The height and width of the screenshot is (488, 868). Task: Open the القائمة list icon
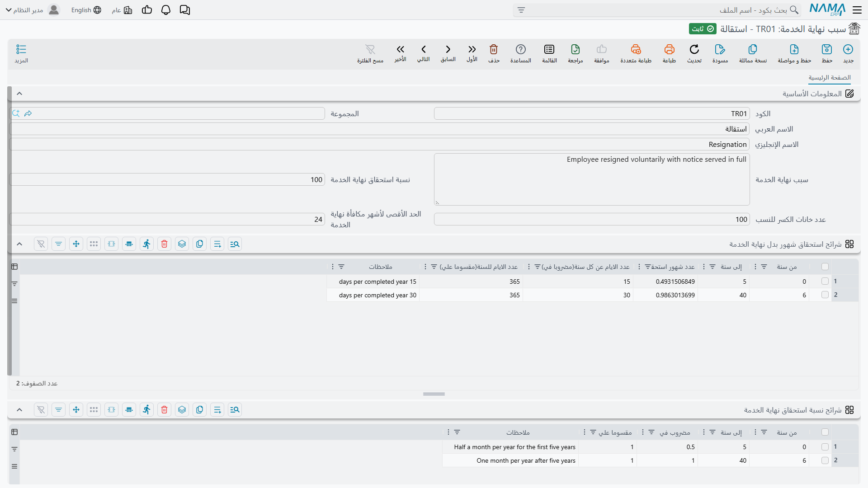click(549, 53)
